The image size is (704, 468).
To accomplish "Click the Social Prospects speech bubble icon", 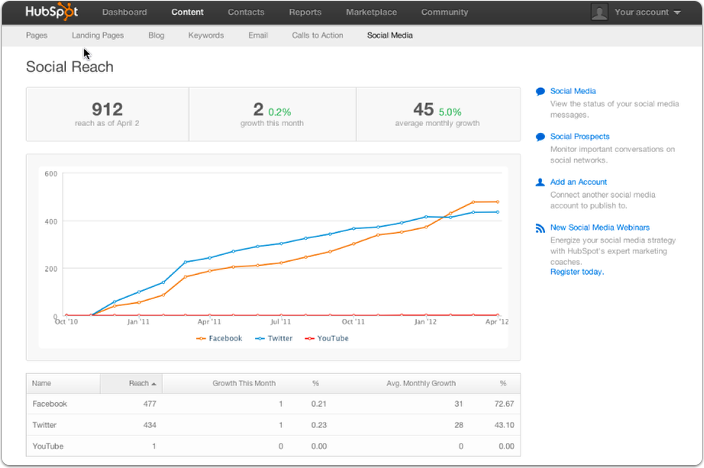I will tap(540, 137).
